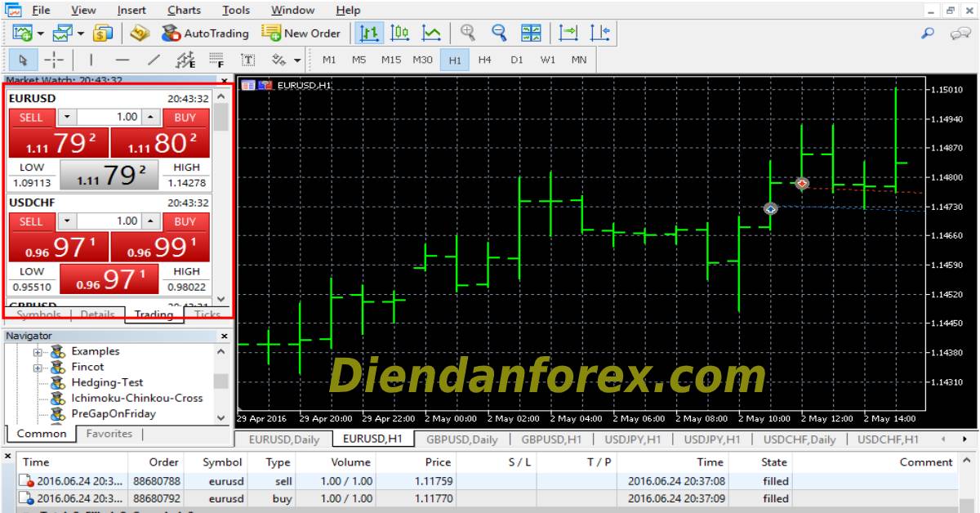Image resolution: width=980 pixels, height=513 pixels.
Task: Open the arrows tool dropdown
Action: pos(296,60)
